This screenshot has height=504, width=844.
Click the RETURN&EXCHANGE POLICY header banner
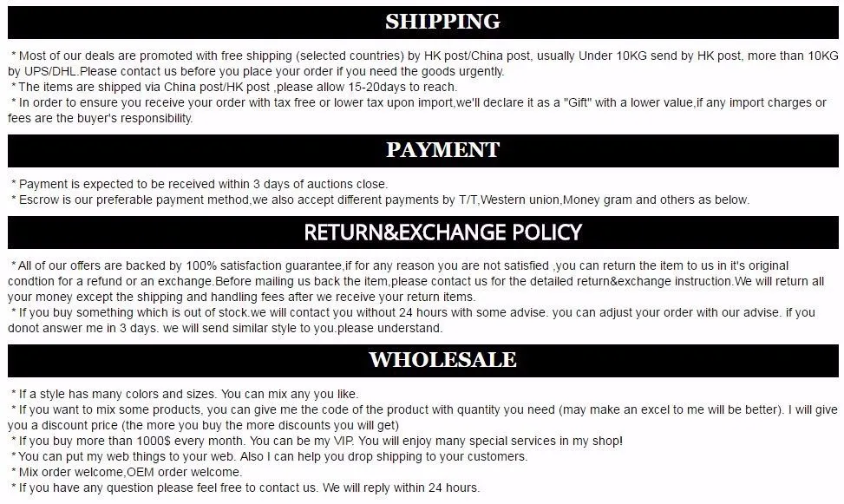(423, 232)
